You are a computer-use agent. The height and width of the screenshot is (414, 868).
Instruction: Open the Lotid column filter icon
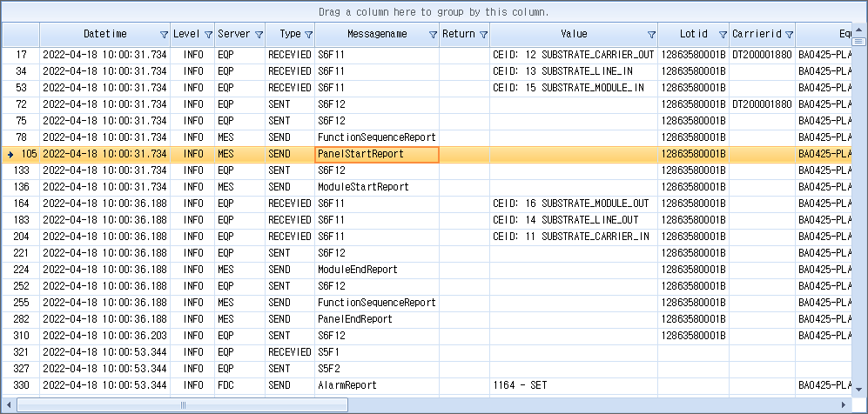coord(723,35)
